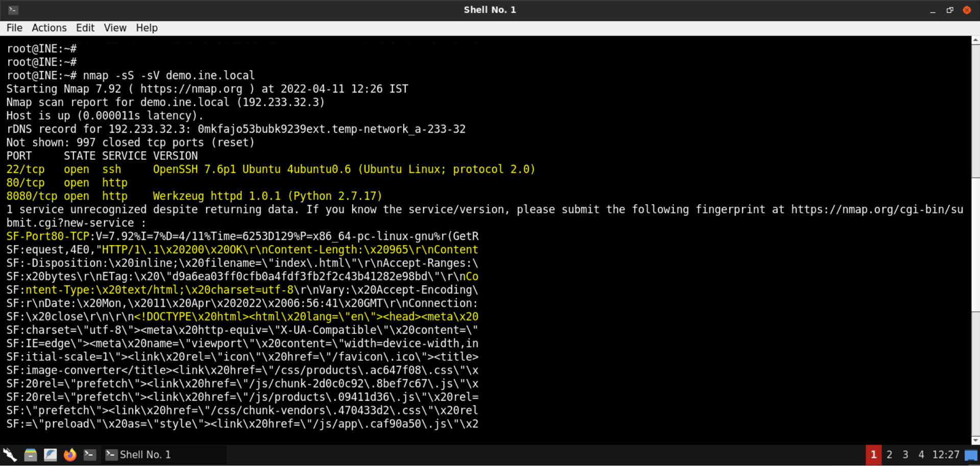
Task: Open the File menu
Action: (14, 28)
